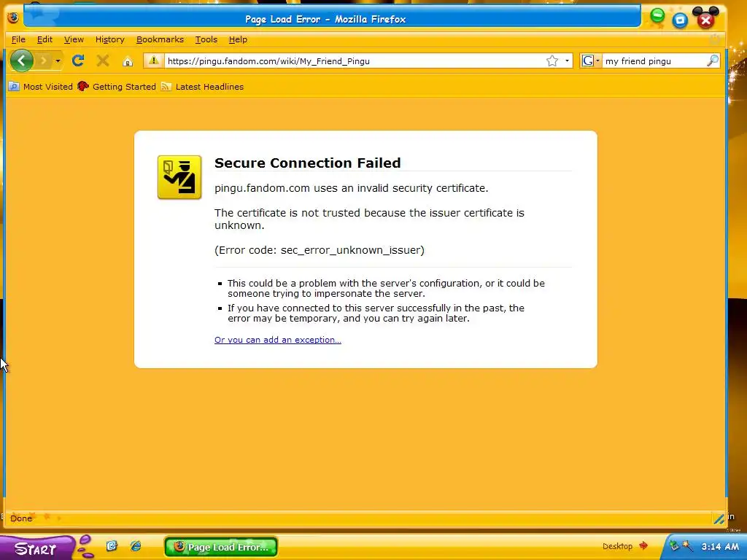Click the 'Page Load Error...' taskbar button
747x560 pixels.
(221, 547)
